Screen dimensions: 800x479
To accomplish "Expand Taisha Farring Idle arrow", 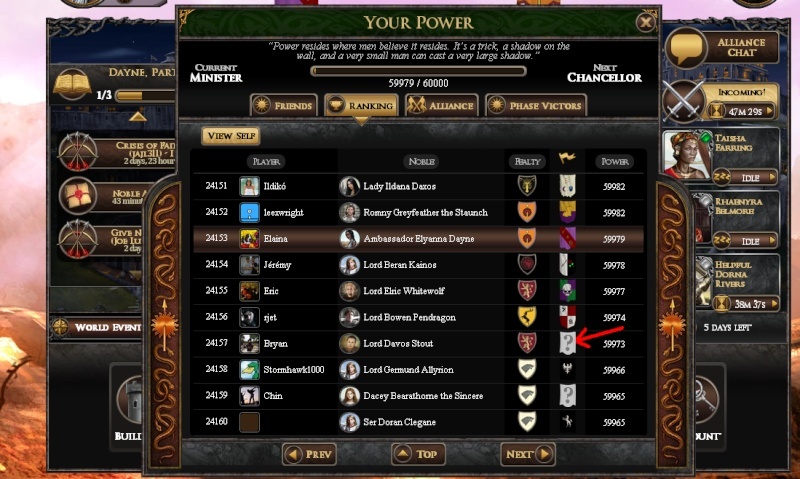I will click(772, 177).
